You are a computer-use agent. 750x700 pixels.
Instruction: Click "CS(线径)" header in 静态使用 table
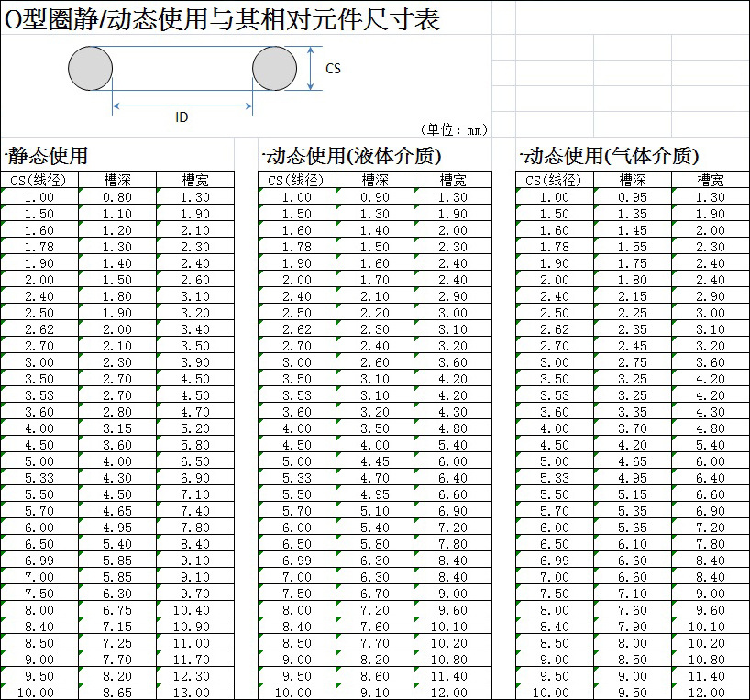pyautogui.click(x=39, y=180)
